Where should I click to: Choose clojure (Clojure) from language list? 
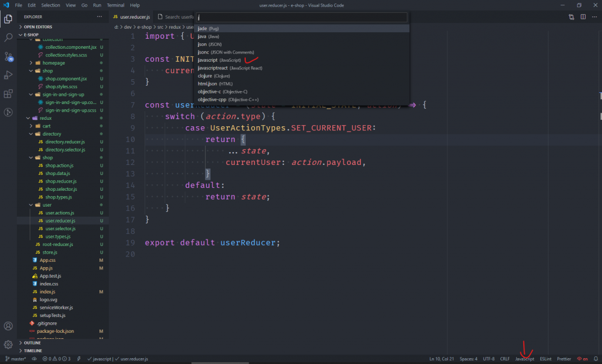click(302, 76)
